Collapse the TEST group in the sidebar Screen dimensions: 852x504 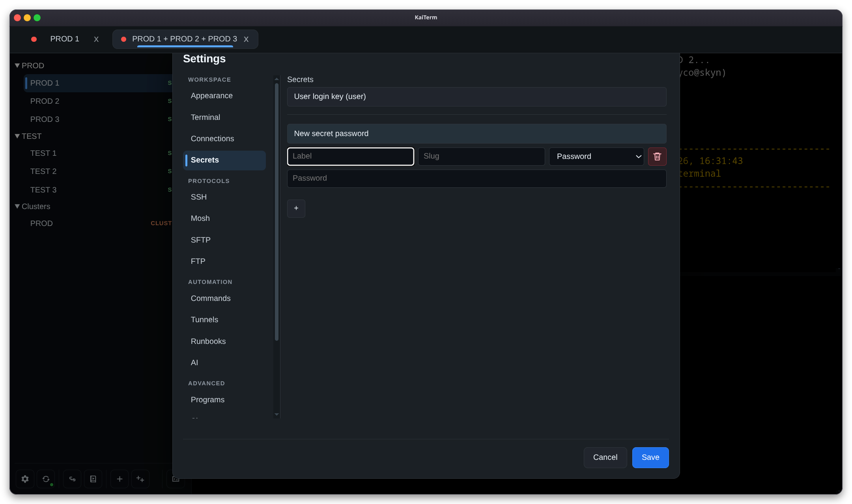pyautogui.click(x=17, y=136)
